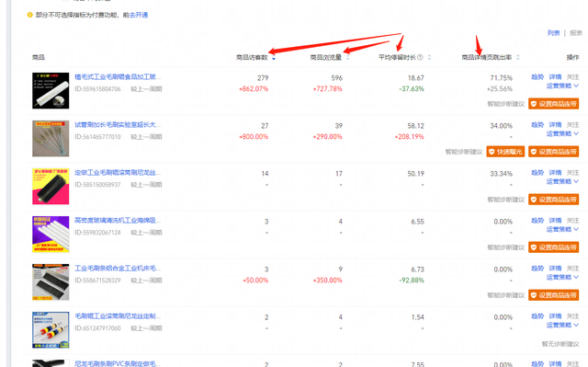
Task: Open product thumbnail for ID 585150058937
Action: click(51, 187)
